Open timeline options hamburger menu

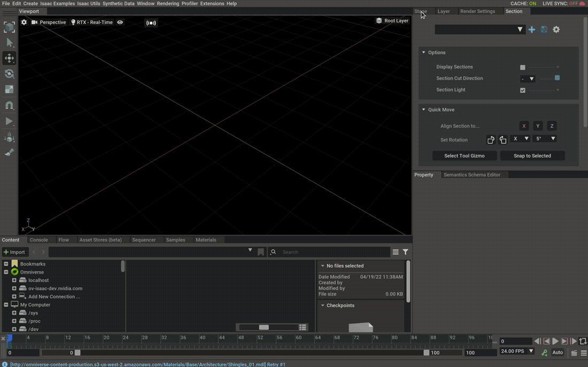pos(584,353)
